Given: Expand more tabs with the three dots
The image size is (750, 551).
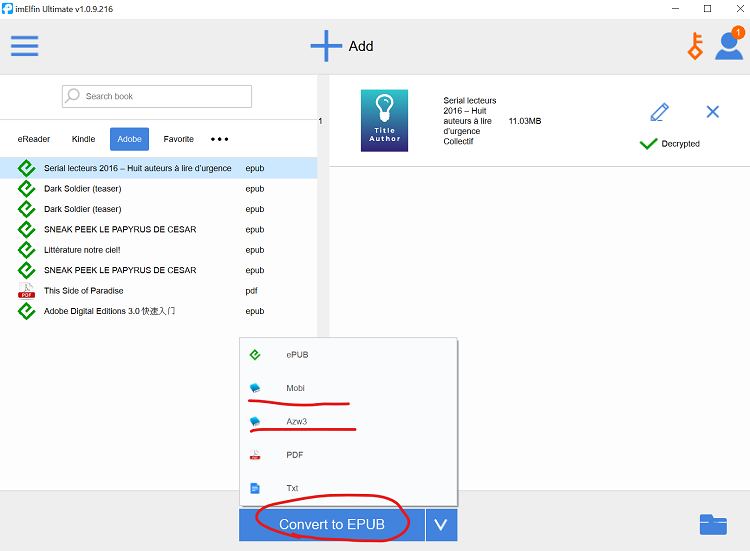Looking at the screenshot, I should click(220, 139).
